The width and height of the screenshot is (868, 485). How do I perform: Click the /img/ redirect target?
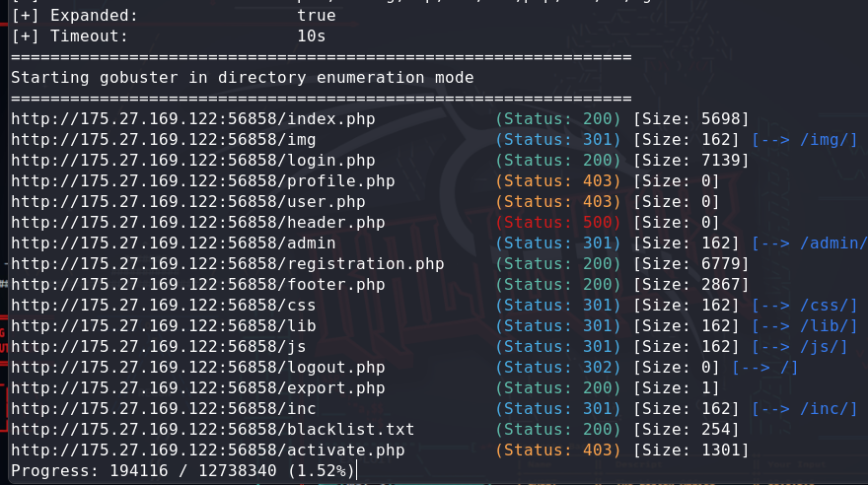pyautogui.click(x=805, y=140)
